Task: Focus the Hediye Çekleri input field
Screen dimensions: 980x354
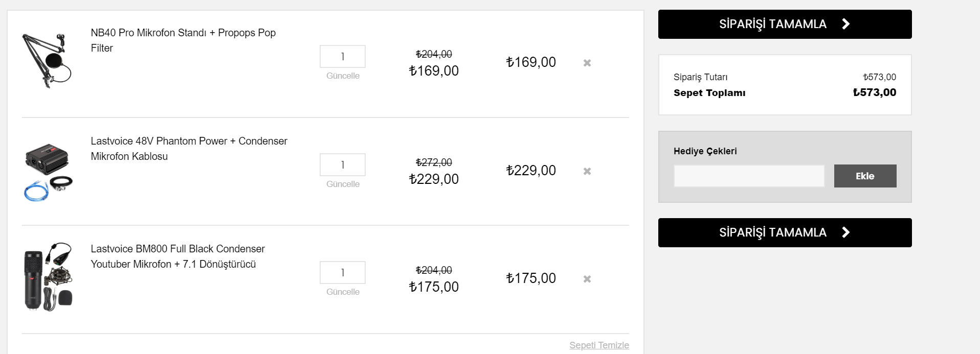Action: [x=749, y=176]
